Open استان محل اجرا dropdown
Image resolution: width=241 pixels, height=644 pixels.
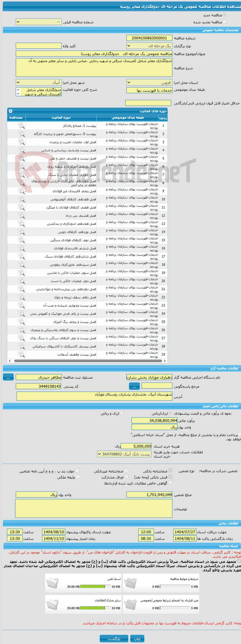coord(149,83)
